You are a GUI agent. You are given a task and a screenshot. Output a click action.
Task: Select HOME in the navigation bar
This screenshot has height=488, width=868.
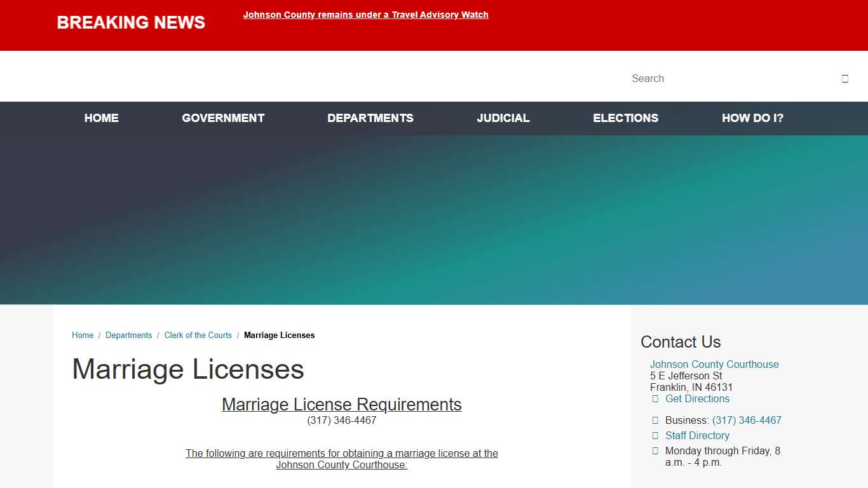coord(101,118)
